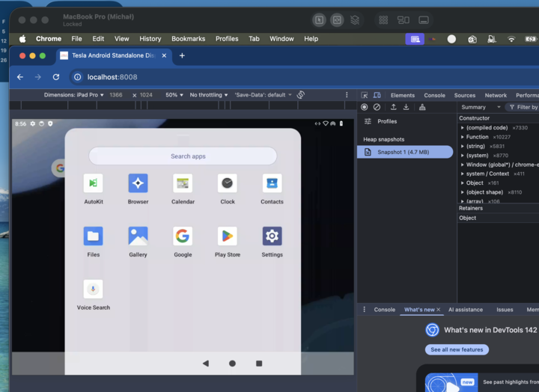Open the No throttling dropdown

coord(209,95)
